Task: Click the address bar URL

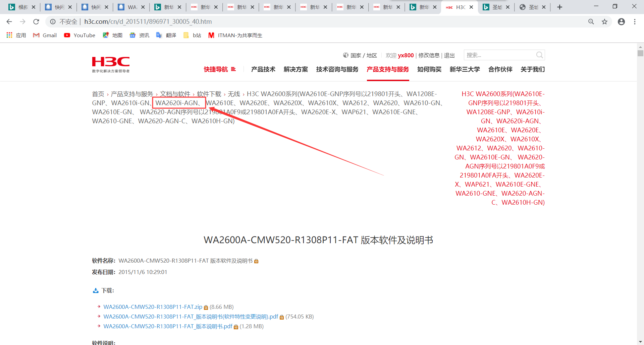Action: tap(148, 22)
